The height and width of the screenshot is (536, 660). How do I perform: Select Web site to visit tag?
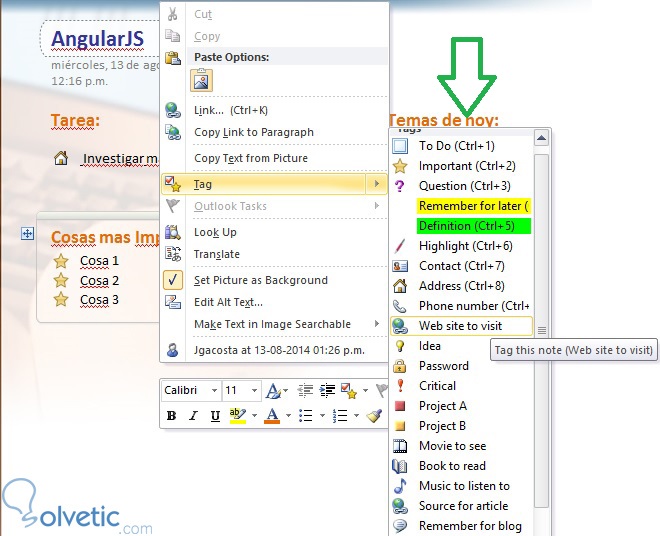461,326
